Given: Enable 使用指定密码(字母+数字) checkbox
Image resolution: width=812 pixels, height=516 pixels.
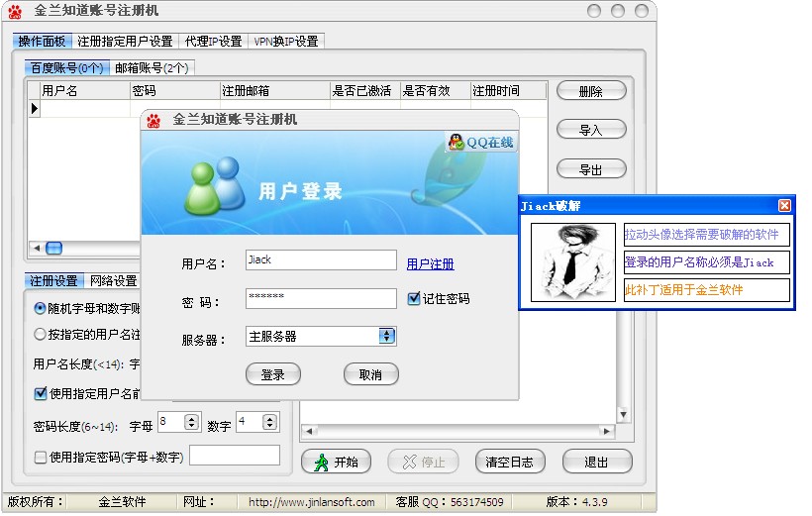Looking at the screenshot, I should 41,457.
